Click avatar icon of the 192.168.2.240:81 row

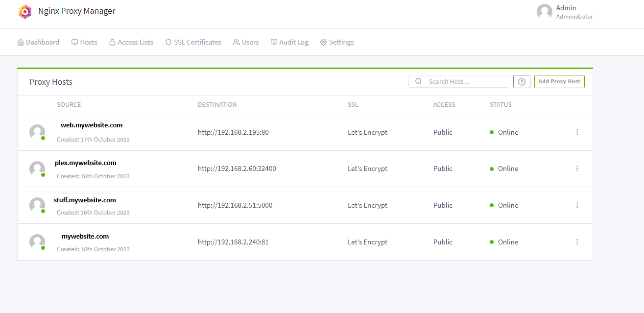37,242
